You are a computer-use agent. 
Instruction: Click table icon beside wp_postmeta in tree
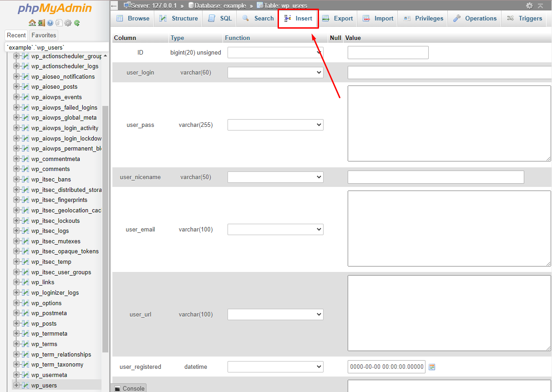coord(25,313)
